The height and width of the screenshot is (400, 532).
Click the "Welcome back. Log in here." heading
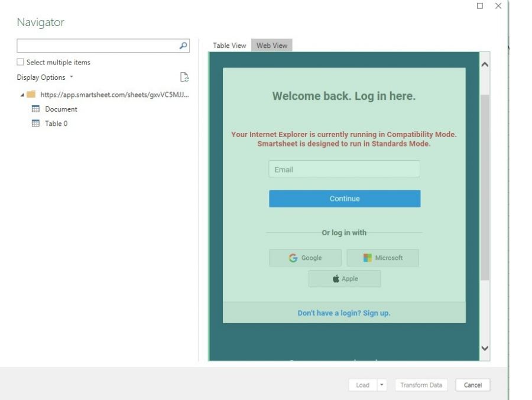(x=343, y=96)
